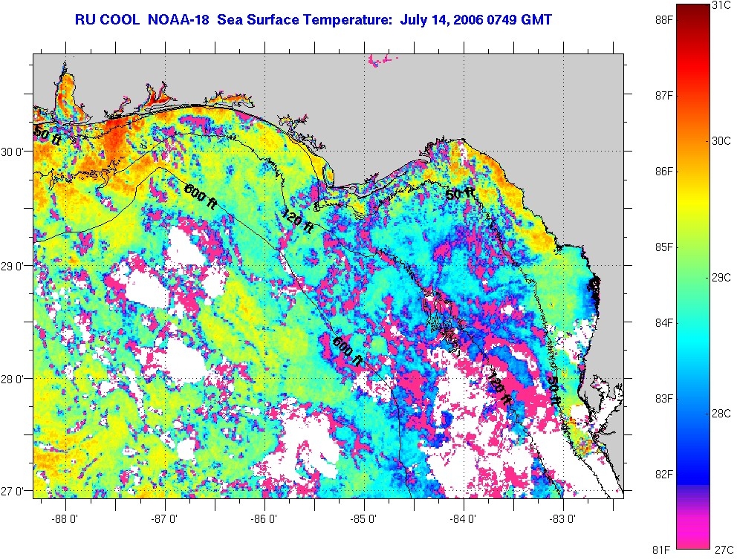737x560 pixels.
Task: Click the 88F temperature label
Action: click(x=663, y=20)
